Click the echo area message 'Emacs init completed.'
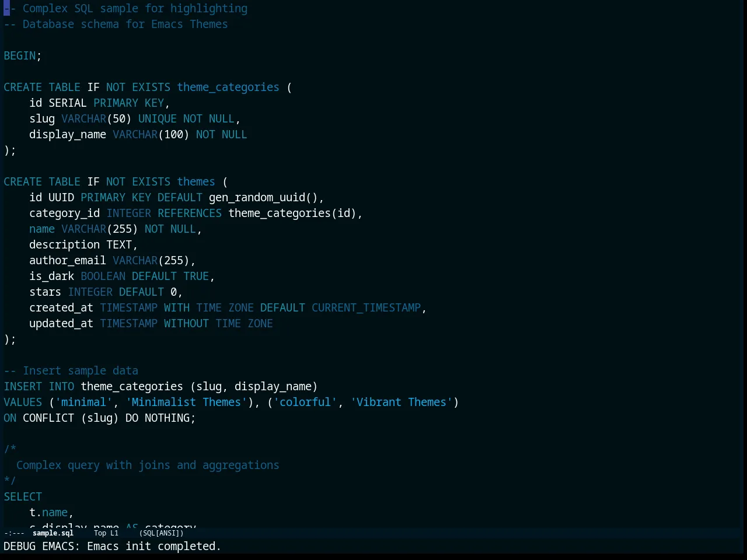The image size is (747, 560). point(154,547)
